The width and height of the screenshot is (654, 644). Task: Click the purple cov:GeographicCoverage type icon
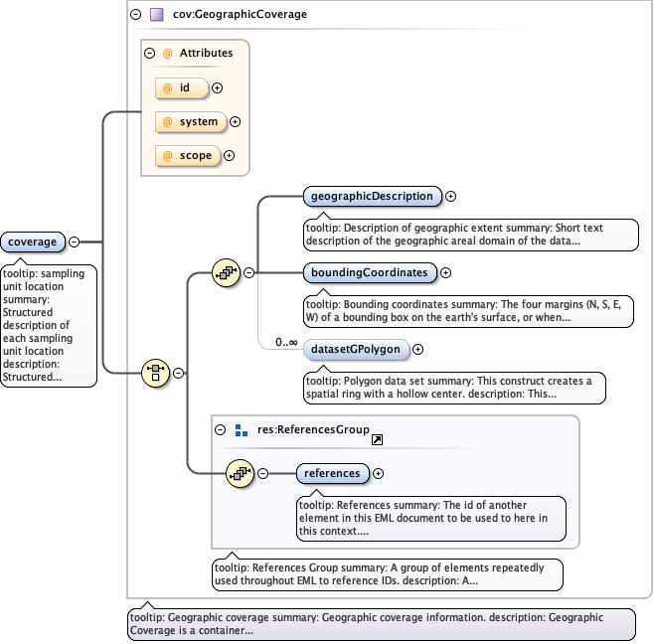[156, 15]
